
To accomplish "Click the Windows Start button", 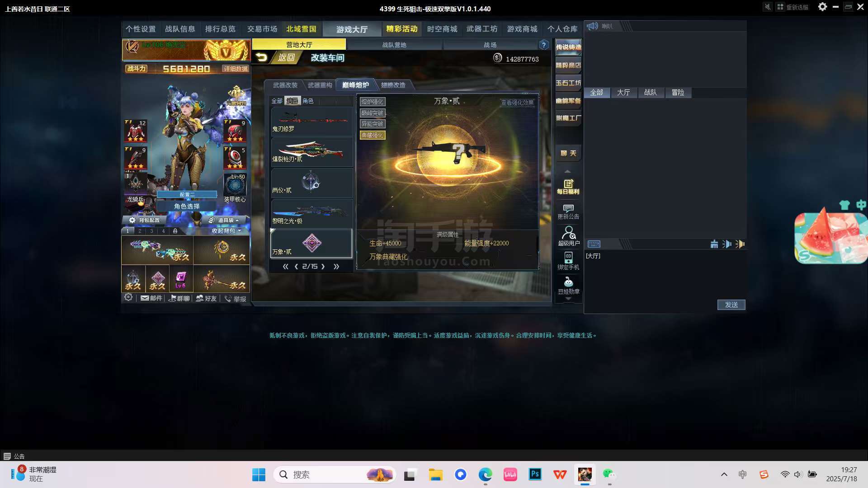I will (x=259, y=474).
